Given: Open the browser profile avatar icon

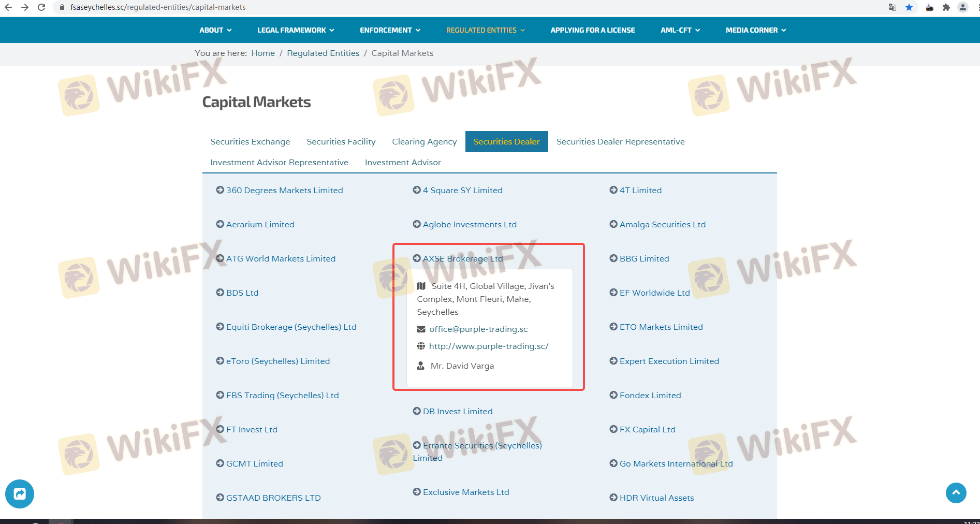Looking at the screenshot, I should tap(963, 7).
